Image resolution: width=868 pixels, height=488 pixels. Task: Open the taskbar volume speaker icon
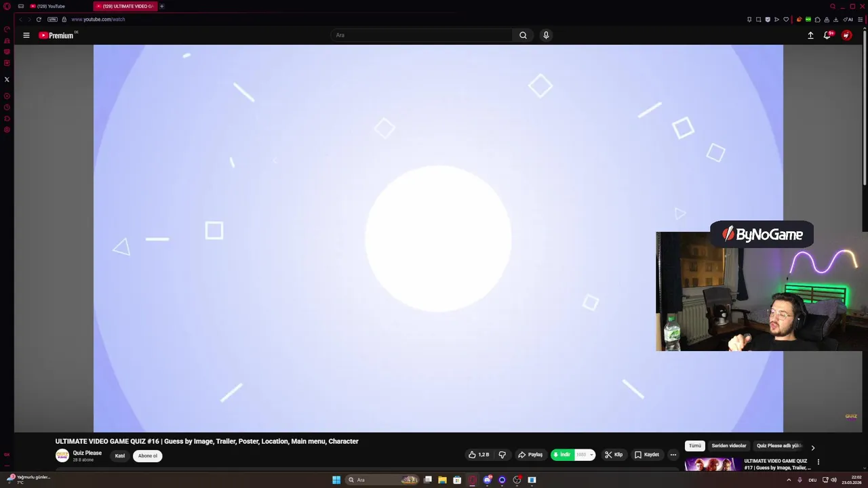(x=833, y=480)
